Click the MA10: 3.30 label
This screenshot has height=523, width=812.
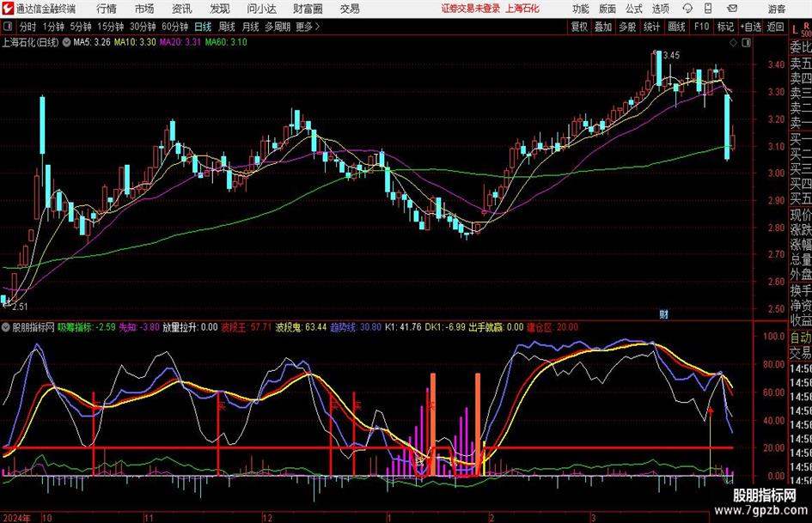135,42
